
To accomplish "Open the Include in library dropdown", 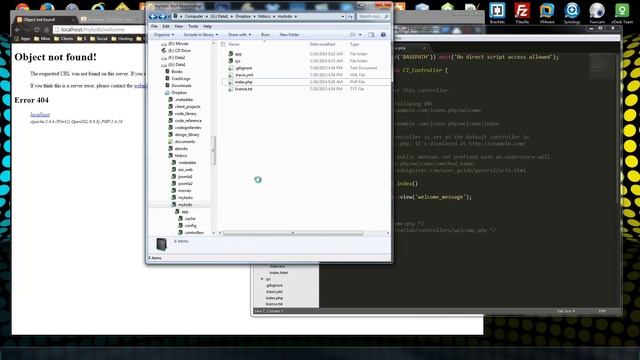I will point(200,35).
